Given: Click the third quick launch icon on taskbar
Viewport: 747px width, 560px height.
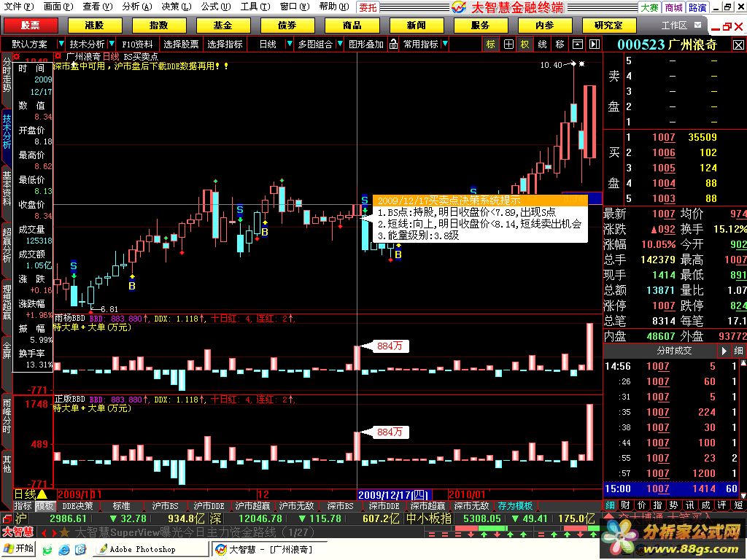Looking at the screenshot, I should pos(80,550).
